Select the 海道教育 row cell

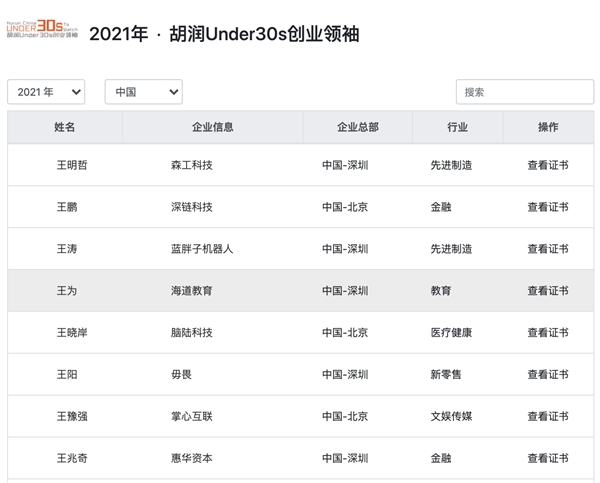coord(192,291)
